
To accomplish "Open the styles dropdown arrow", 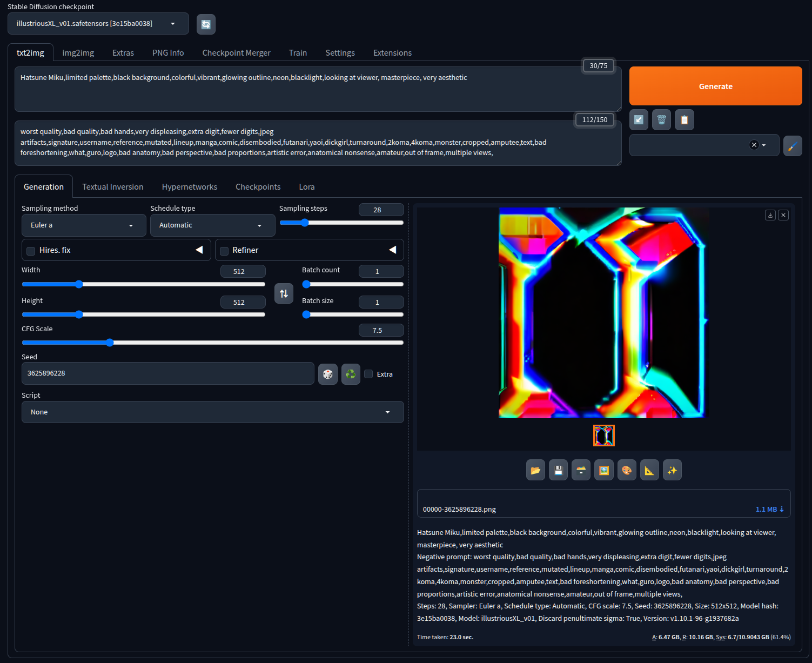I will click(763, 145).
